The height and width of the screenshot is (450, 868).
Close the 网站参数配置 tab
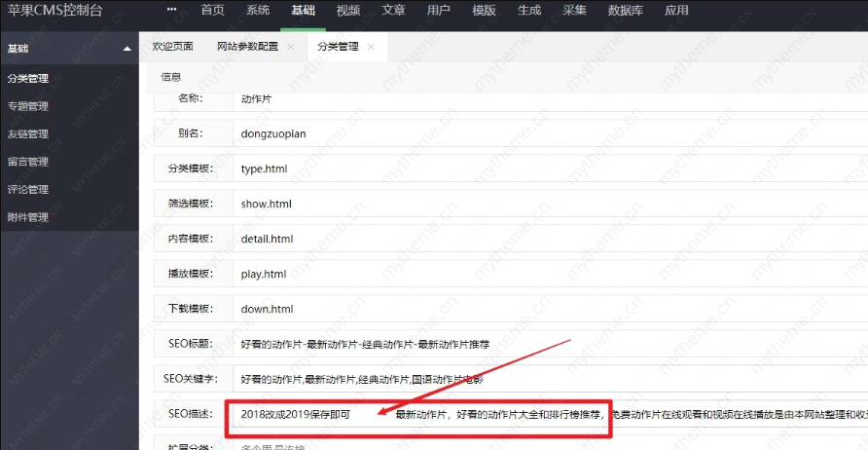(x=290, y=47)
